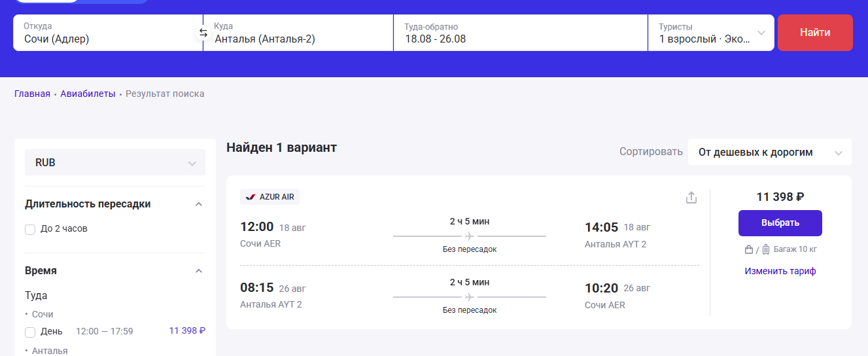Swap origin and destination cities
The width and height of the screenshot is (868, 356).
click(x=203, y=33)
